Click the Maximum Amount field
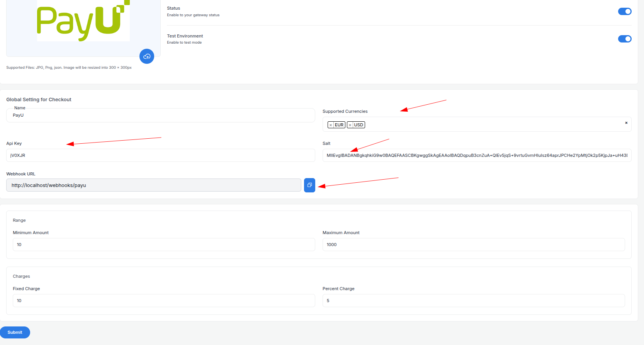644x345 pixels. (474, 245)
